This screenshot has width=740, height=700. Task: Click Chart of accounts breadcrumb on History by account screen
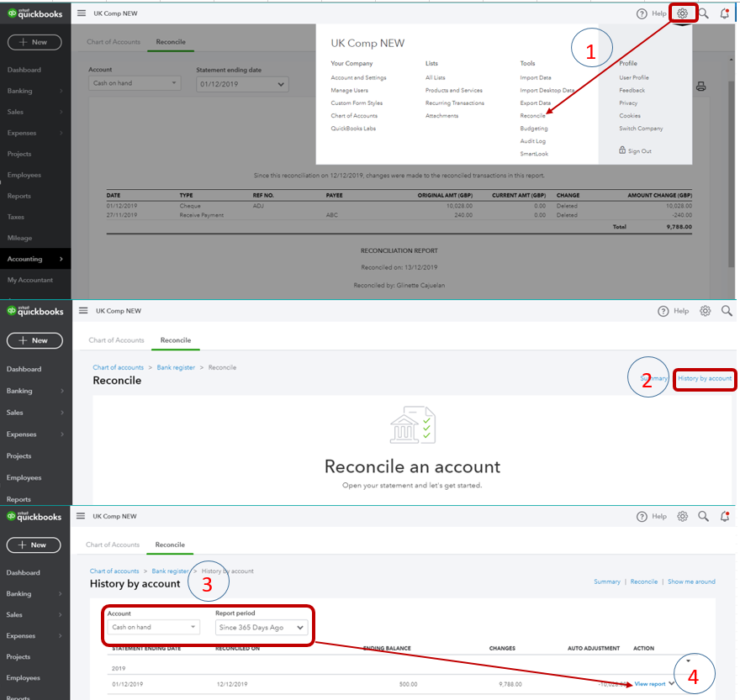114,571
